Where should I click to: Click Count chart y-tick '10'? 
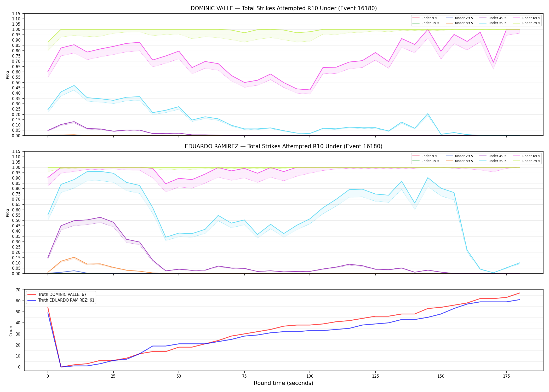(x=18, y=356)
